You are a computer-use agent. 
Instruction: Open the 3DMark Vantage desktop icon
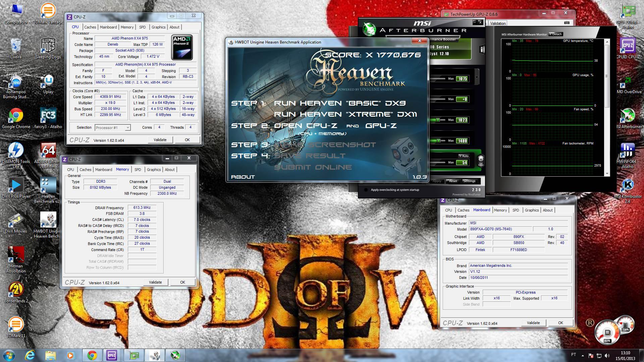pyautogui.click(x=48, y=13)
